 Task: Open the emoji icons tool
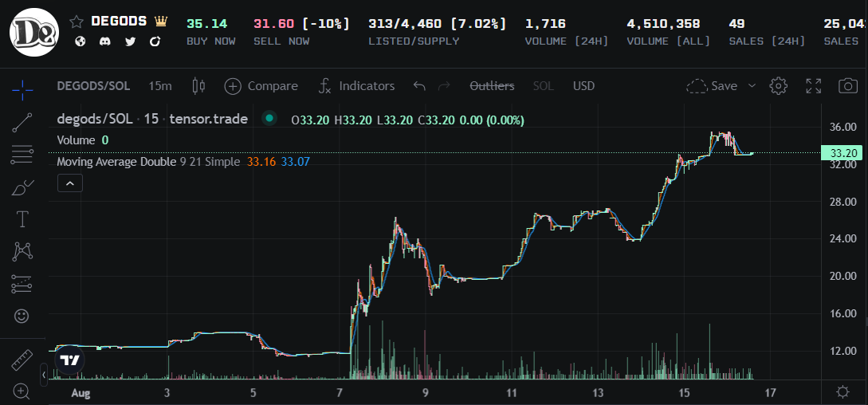click(x=22, y=317)
